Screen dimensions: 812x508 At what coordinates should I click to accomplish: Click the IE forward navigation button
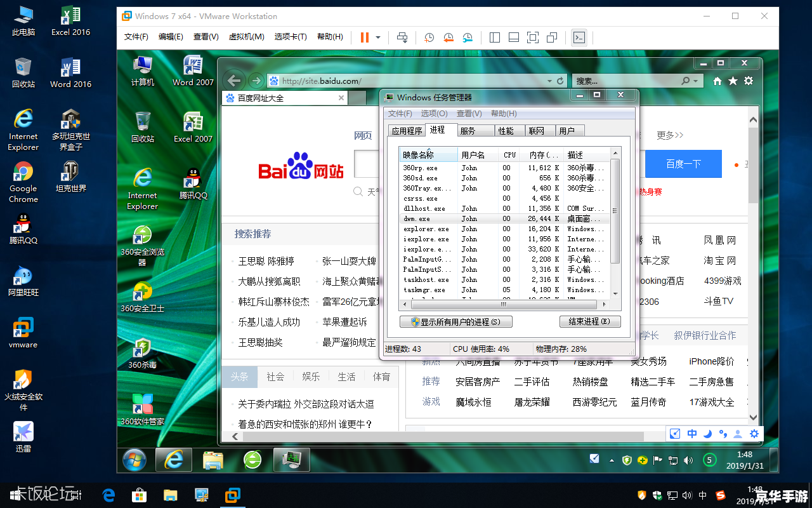tap(256, 81)
